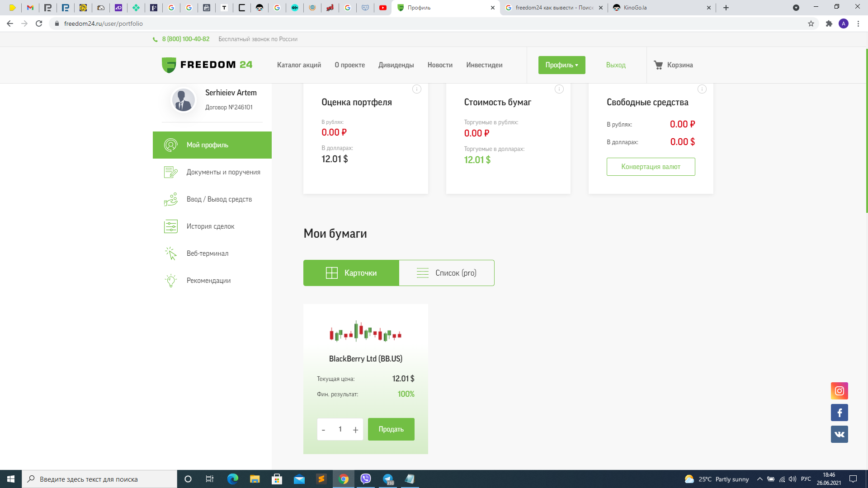Viewport: 868px width, 488px height.
Task: Reload the page in Chrome
Action: click(39, 23)
